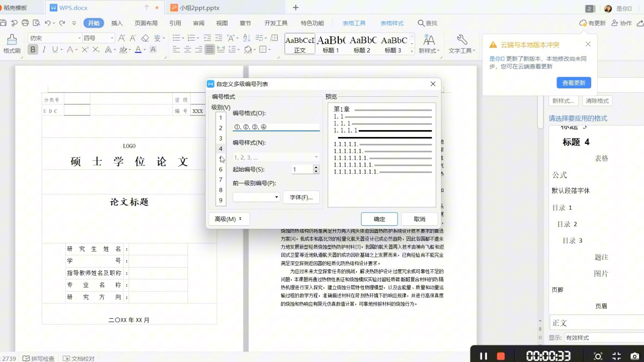Screen dimensions: 644x362
Task: Open the Page Layout (页面布局) tab
Action: (146, 23)
